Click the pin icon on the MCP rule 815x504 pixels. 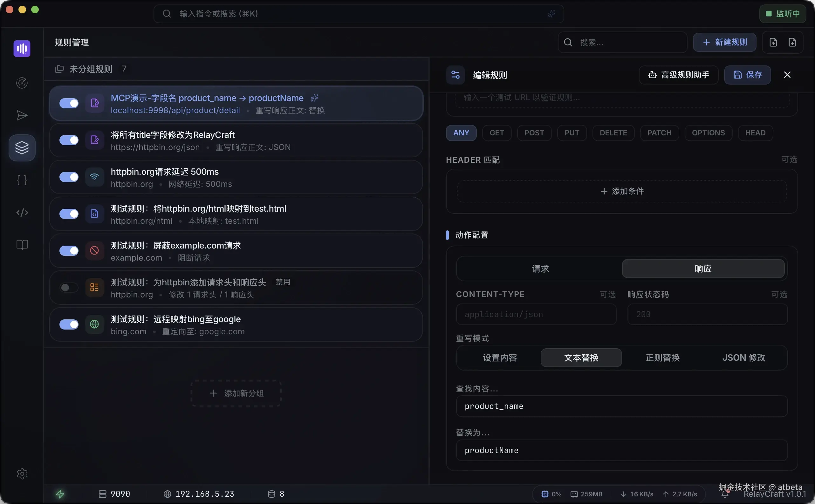(x=314, y=98)
